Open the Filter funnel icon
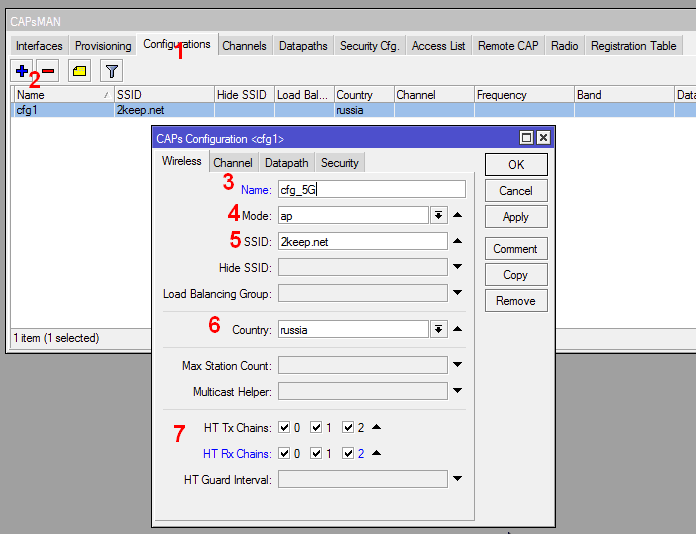Viewport: 696px width, 534px height. pos(111,71)
